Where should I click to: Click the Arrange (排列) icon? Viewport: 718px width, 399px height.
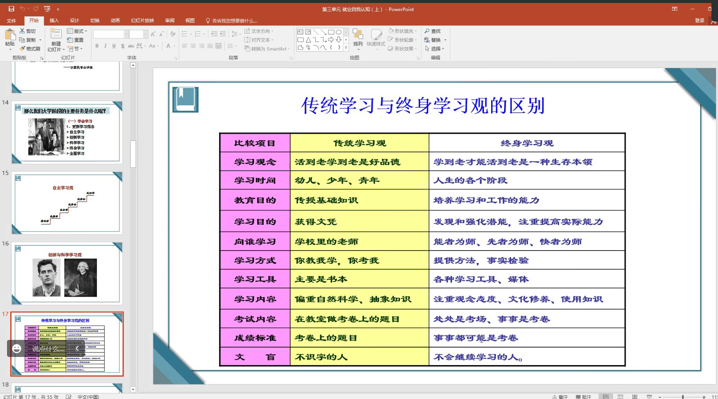[358, 38]
